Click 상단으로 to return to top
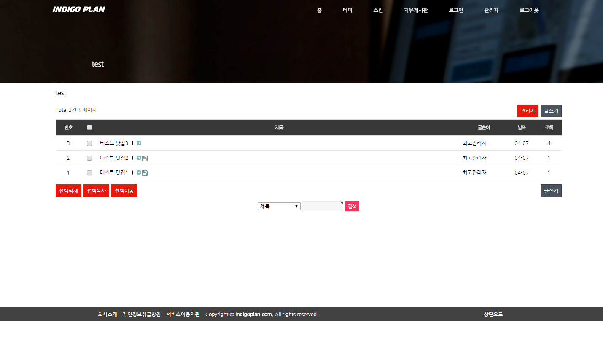Screen dimensions: 603x364 click(493, 314)
